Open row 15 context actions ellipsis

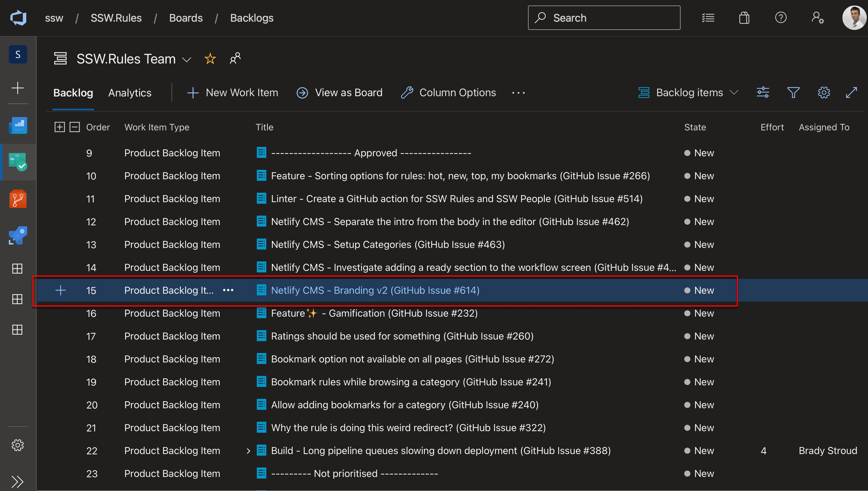pyautogui.click(x=228, y=290)
